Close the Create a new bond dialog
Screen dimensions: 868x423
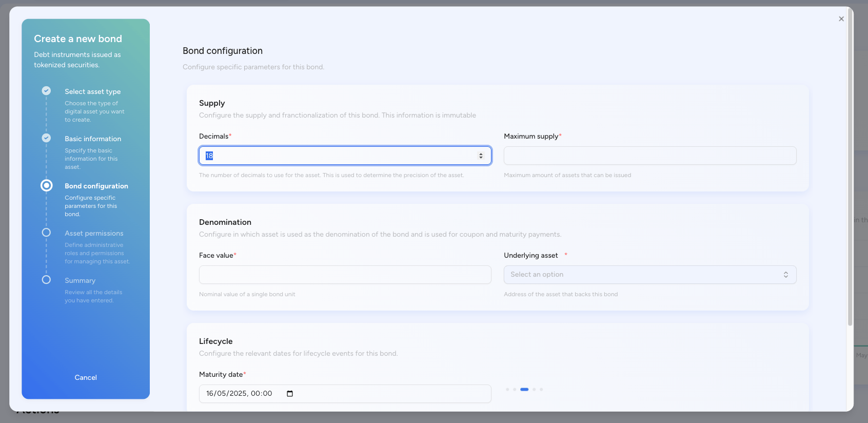click(x=841, y=19)
